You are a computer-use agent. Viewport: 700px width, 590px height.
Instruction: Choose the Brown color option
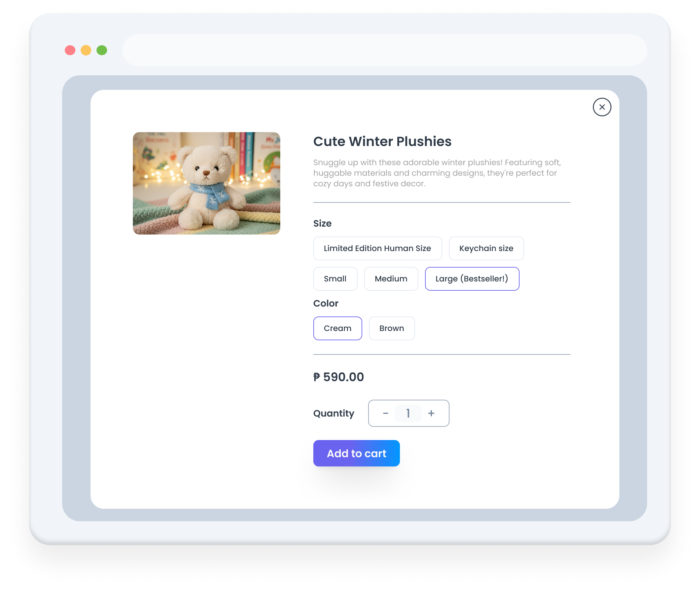coord(392,328)
